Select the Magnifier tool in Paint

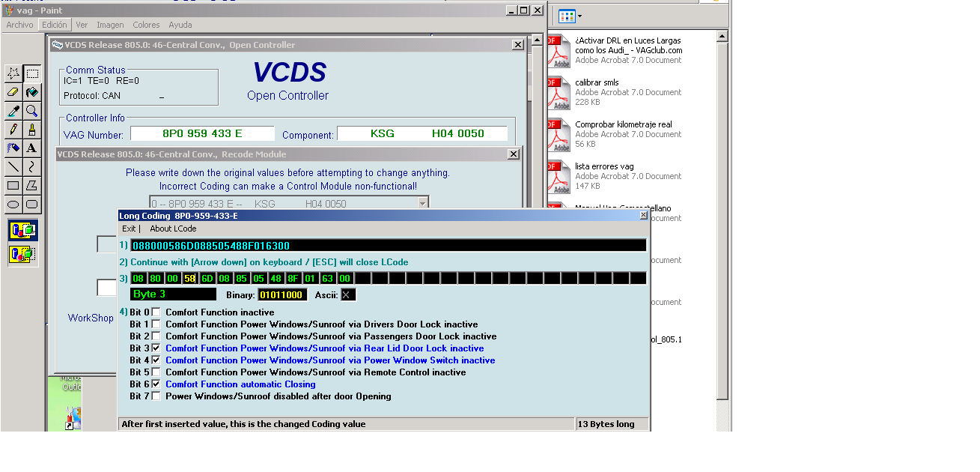tap(32, 111)
